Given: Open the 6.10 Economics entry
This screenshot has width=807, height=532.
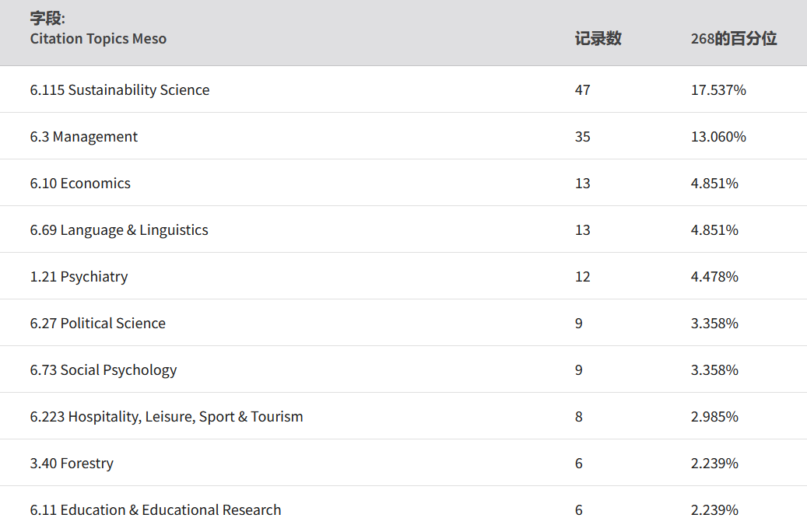Looking at the screenshot, I should [x=80, y=184].
